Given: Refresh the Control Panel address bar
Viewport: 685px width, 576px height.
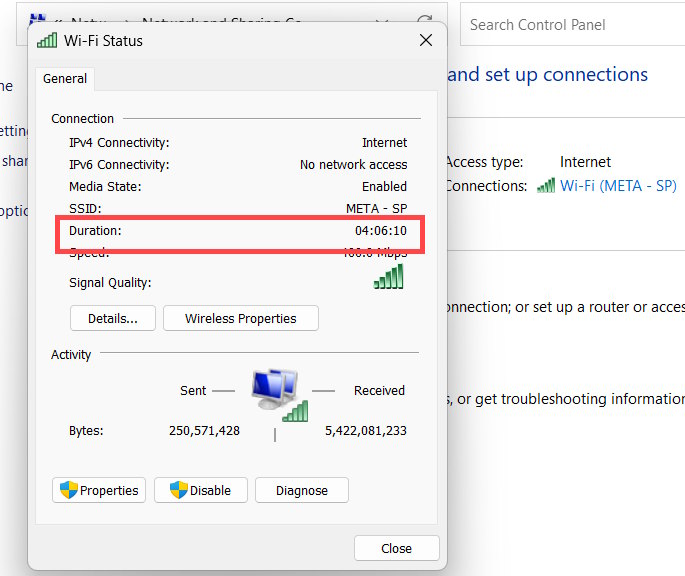Looking at the screenshot, I should pyautogui.click(x=425, y=23).
